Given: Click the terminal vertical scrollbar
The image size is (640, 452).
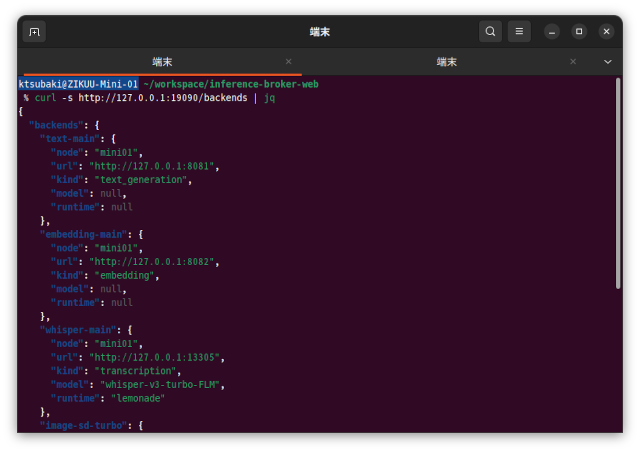Looking at the screenshot, I should click(618, 184).
